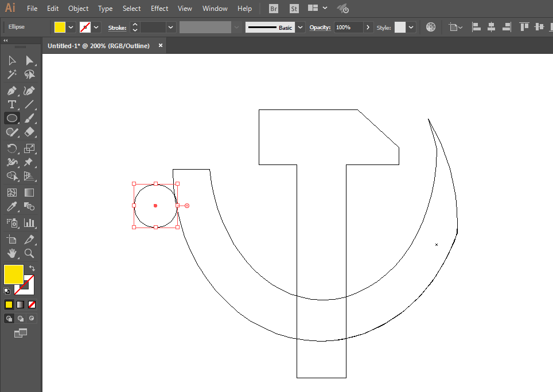Expand the stroke color dropdown arrow

click(x=96, y=28)
